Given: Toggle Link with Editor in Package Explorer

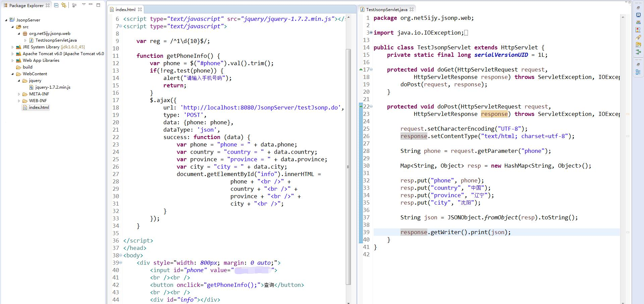Looking at the screenshot, I should click(64, 5).
